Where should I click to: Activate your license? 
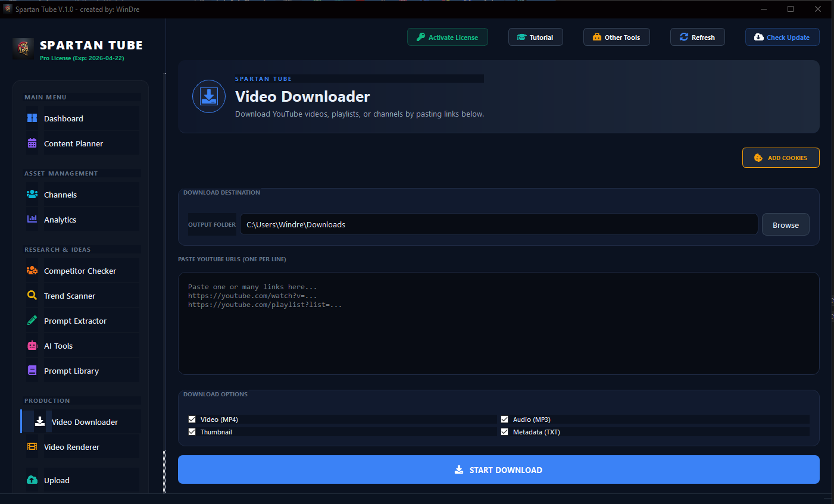[x=447, y=37]
